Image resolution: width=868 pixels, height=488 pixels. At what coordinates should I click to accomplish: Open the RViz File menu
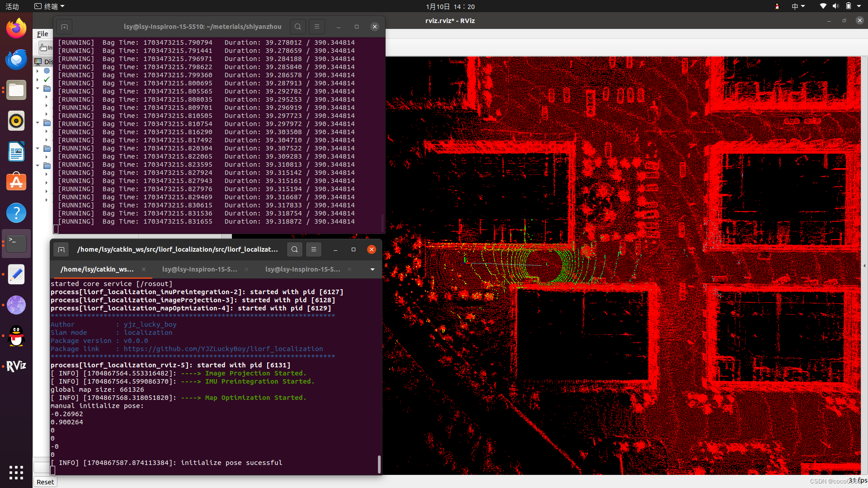click(x=42, y=34)
